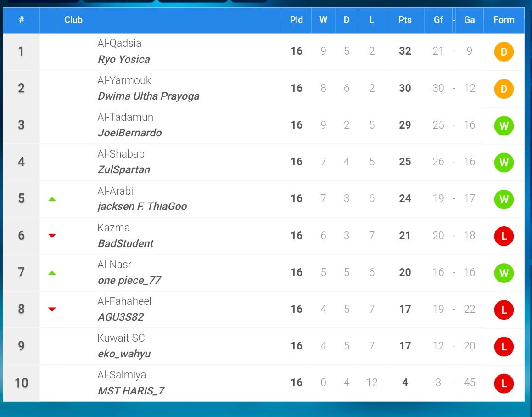Click the Pld column header
This screenshot has width=532, height=417.
pos(297,20)
